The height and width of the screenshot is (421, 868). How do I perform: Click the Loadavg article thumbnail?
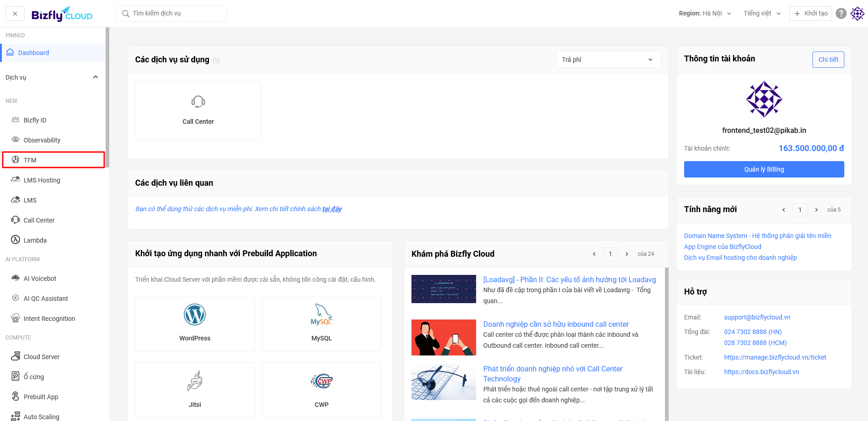(x=443, y=289)
